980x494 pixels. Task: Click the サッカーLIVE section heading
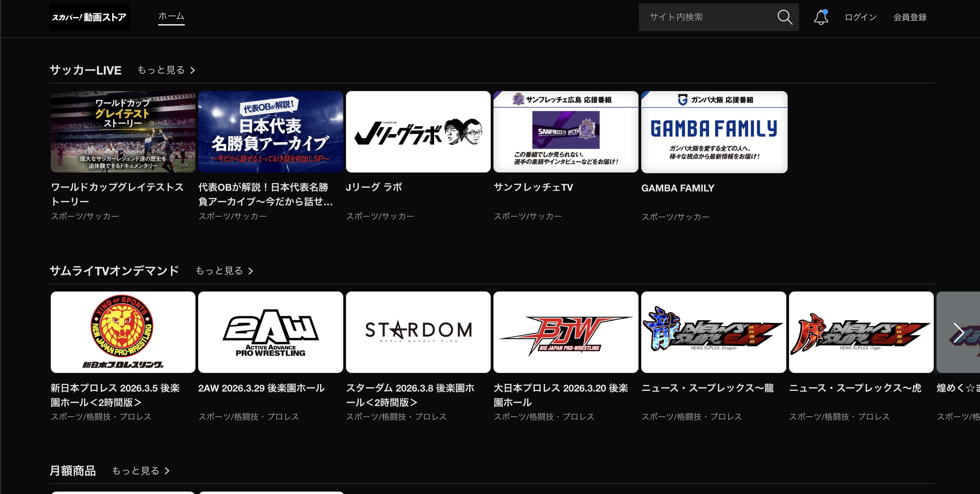pyautogui.click(x=86, y=70)
